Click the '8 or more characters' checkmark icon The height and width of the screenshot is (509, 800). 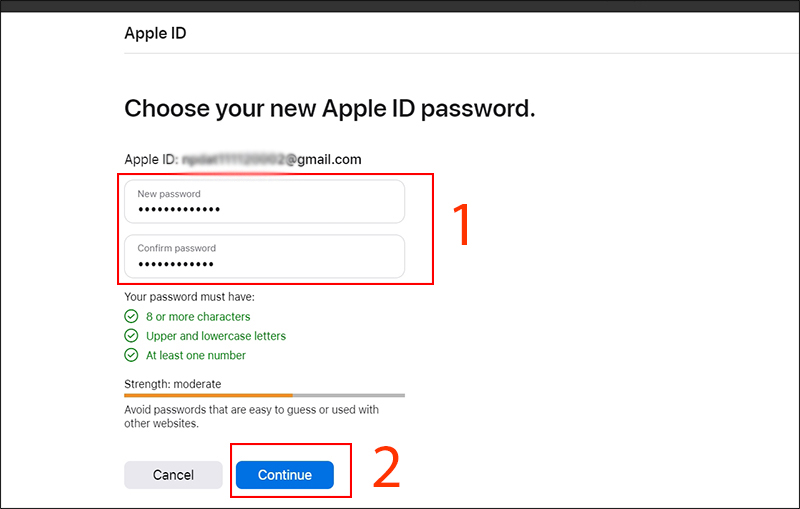[x=131, y=317]
